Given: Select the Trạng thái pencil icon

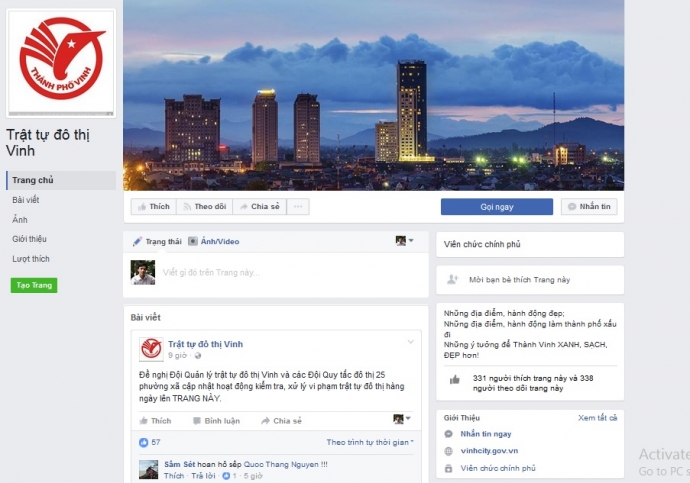Looking at the screenshot, I should pyautogui.click(x=138, y=242).
